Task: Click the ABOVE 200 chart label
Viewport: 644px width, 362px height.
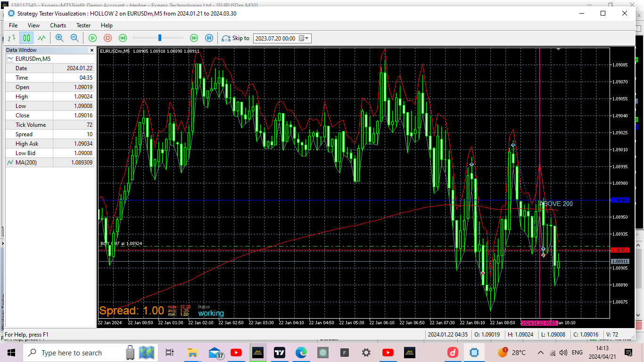Action: click(x=556, y=204)
